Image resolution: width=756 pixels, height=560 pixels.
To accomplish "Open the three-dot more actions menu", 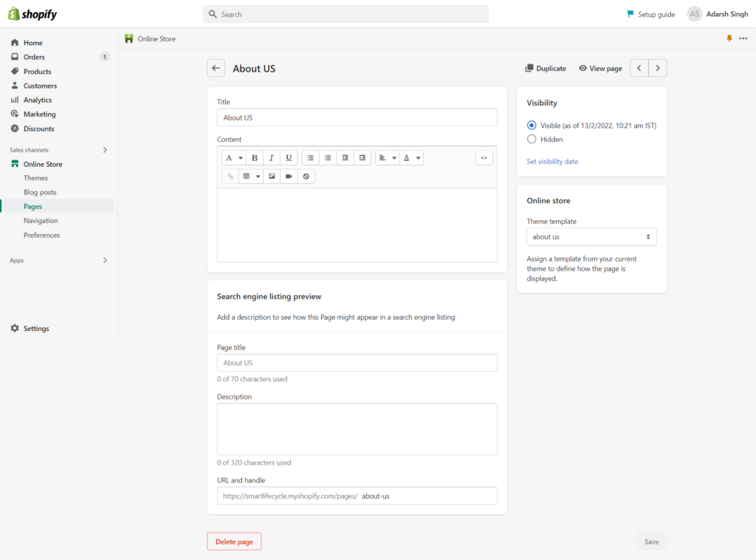I will pos(743,38).
